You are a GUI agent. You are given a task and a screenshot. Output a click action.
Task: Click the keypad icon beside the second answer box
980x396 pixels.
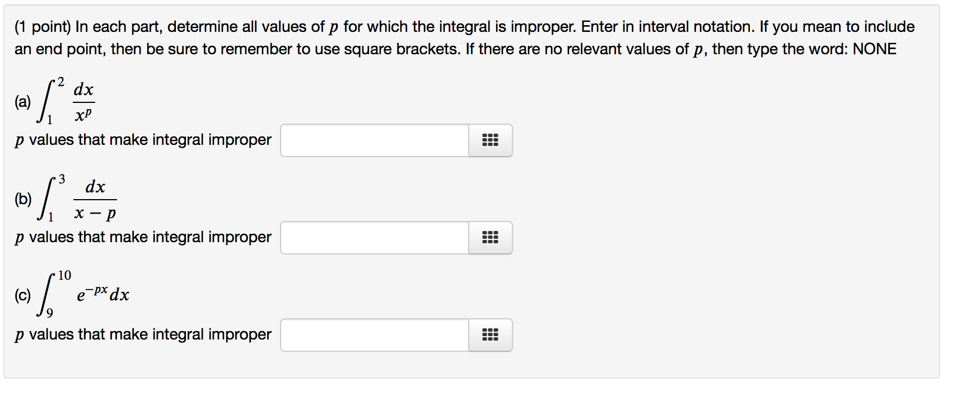pyautogui.click(x=490, y=238)
